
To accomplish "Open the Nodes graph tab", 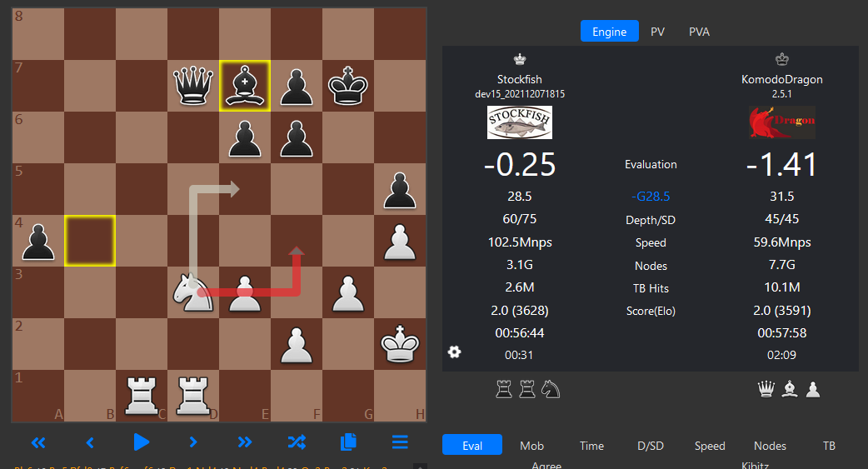I will point(770,445).
